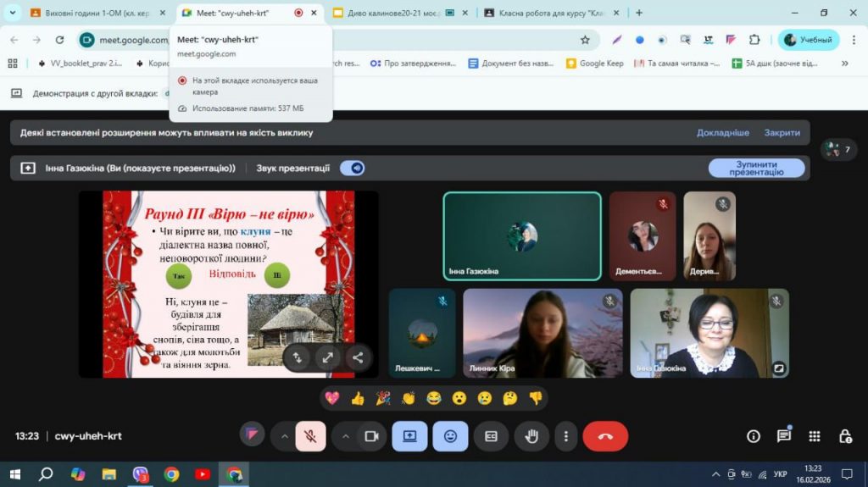Switch to the Виховні години 1-ОМ tab
The width and height of the screenshot is (868, 487).
coord(91,13)
